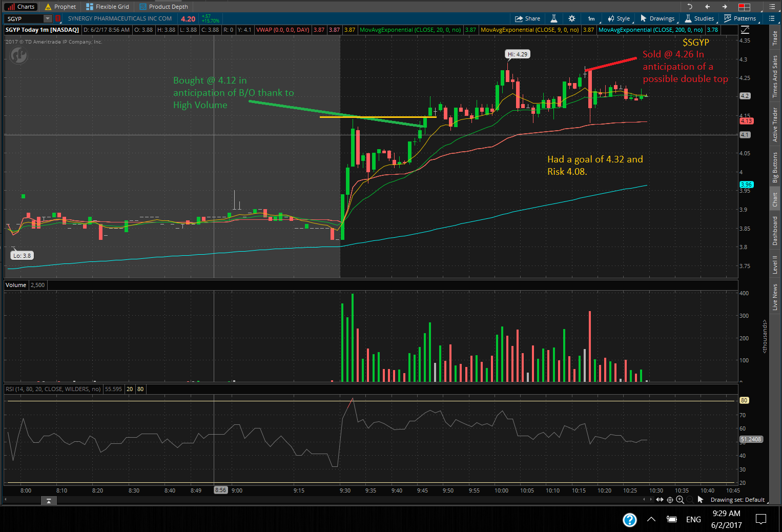Open the Times And Sales side tab
The height and width of the screenshot is (532, 782).
point(775,76)
